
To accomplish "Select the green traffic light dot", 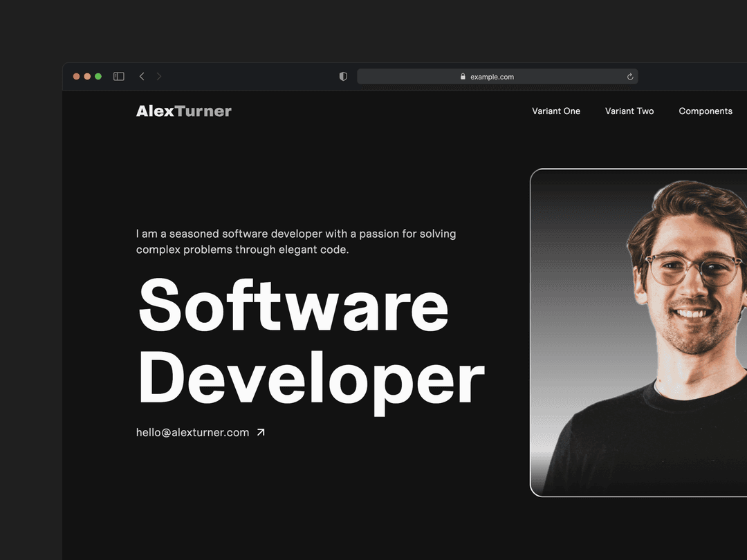I will [x=98, y=76].
